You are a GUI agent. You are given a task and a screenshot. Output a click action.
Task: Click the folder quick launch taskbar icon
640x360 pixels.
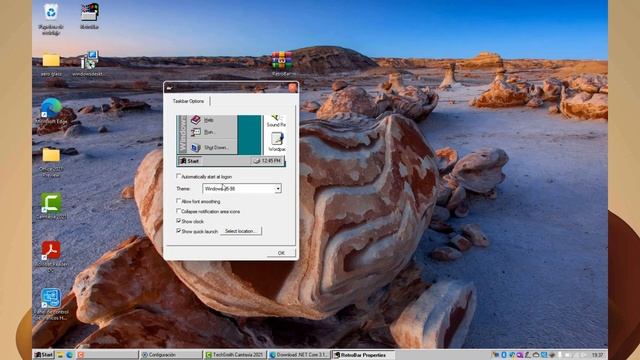click(x=60, y=355)
